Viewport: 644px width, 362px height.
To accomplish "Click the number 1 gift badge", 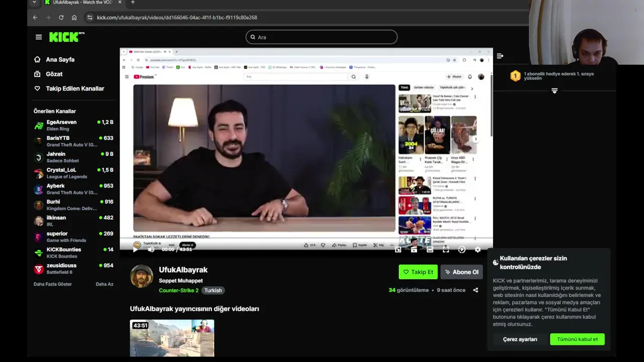I will [x=515, y=76].
